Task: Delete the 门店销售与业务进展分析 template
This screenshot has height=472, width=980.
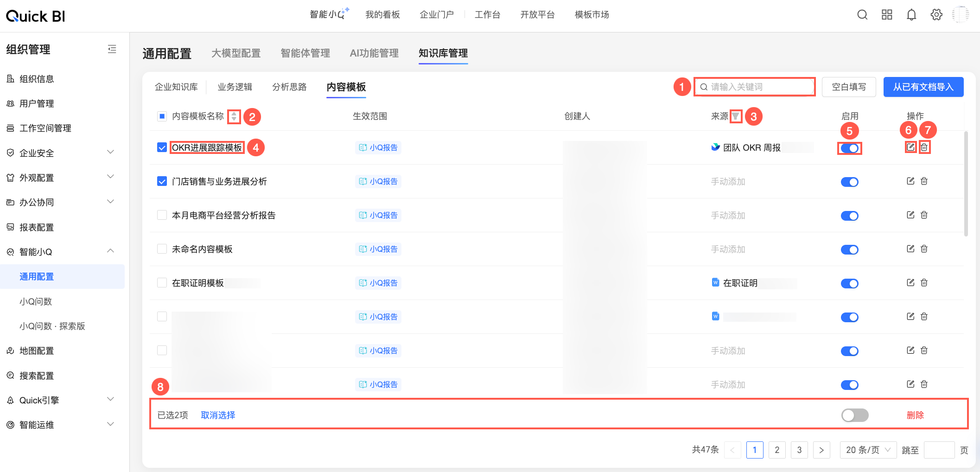Action: (924, 181)
